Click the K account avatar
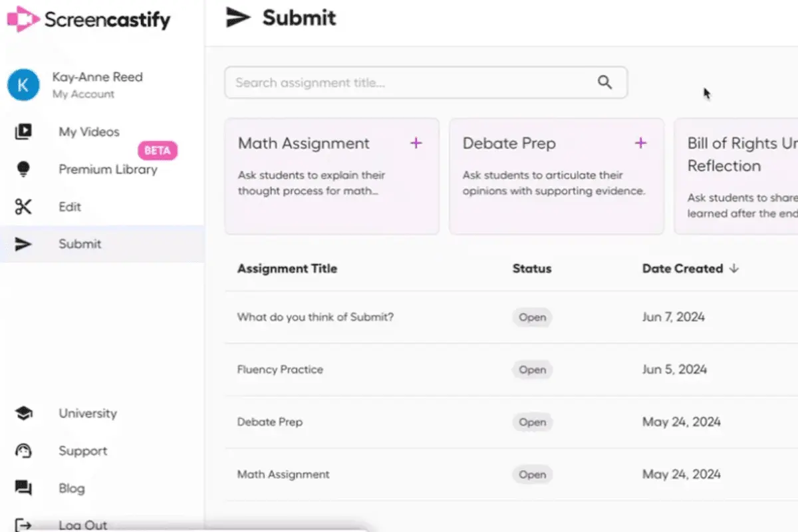Screen dimensions: 798x532 point(23,84)
